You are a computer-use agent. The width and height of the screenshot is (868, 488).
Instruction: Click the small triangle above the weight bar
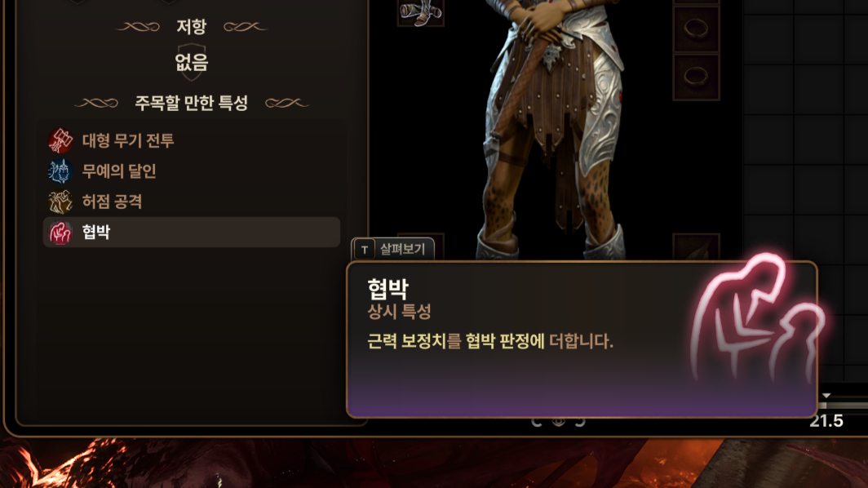pyautogui.click(x=826, y=396)
